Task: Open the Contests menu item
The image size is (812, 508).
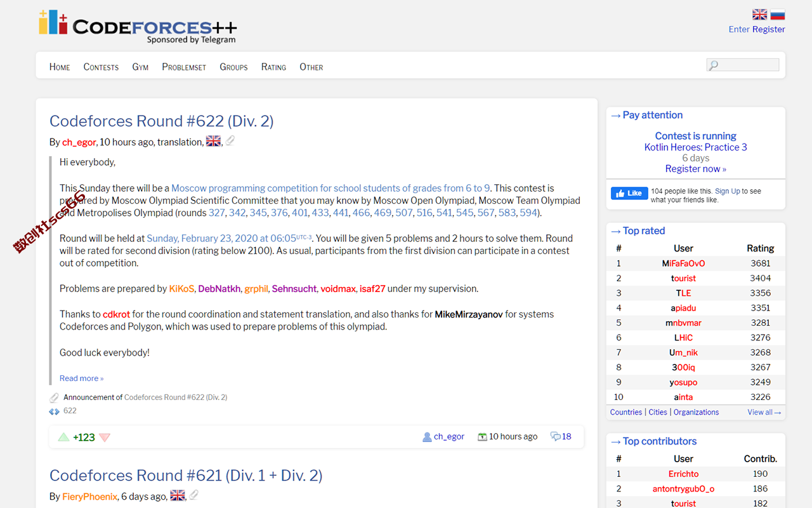Action: coord(101,67)
